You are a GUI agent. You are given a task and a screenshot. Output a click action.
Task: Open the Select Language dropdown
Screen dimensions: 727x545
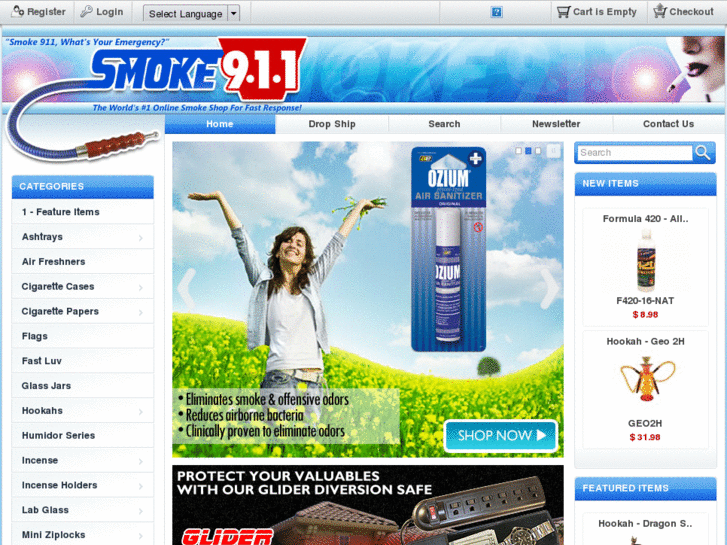tap(191, 14)
